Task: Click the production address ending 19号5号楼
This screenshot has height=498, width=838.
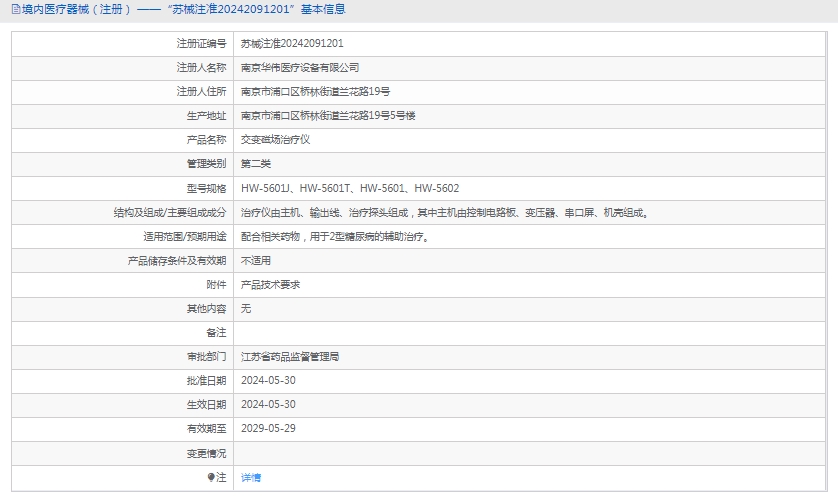Action: point(328,116)
